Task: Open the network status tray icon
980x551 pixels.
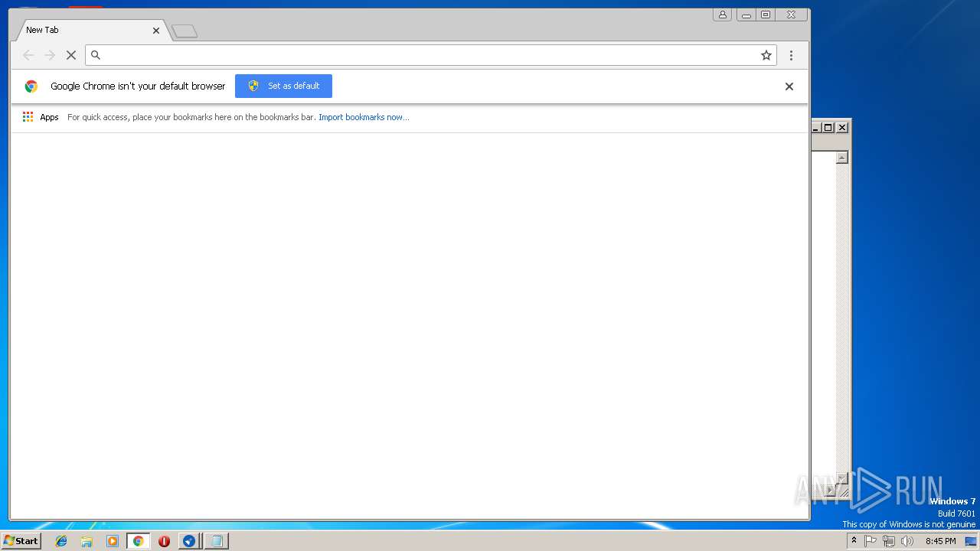Action: click(889, 541)
